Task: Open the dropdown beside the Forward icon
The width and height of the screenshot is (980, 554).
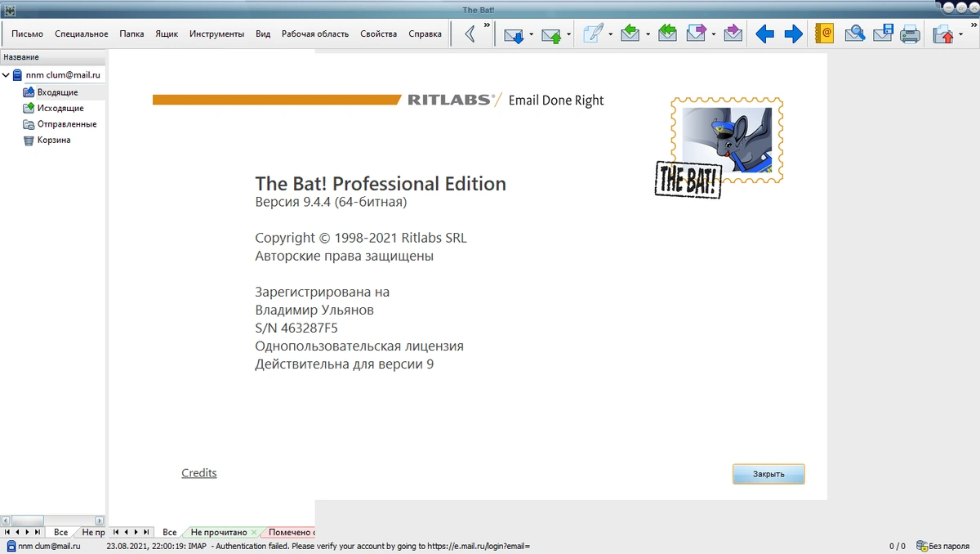Action: tap(713, 34)
